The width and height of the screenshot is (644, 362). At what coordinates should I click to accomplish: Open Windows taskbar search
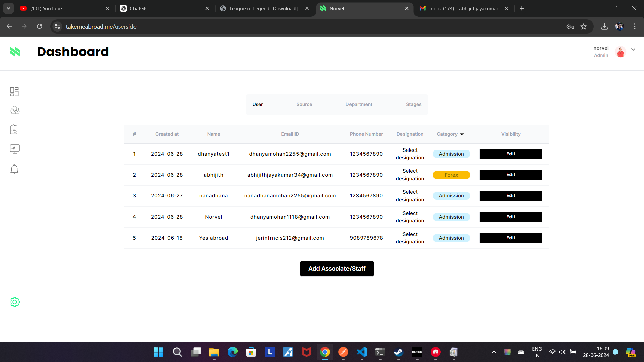coord(177,352)
